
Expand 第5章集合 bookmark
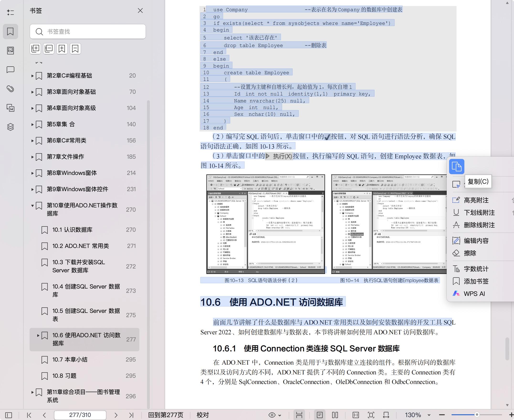[x=32, y=124]
